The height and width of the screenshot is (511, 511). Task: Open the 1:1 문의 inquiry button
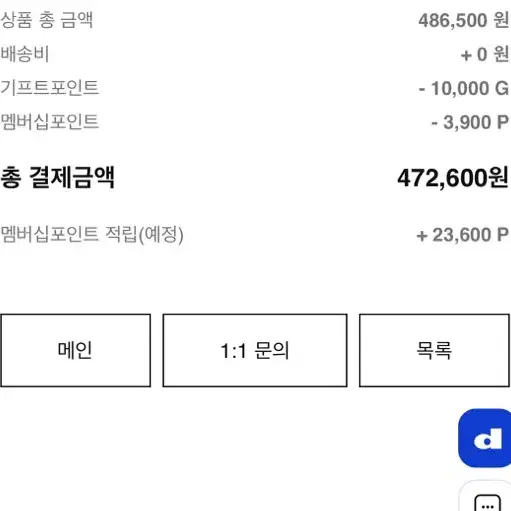[255, 350]
